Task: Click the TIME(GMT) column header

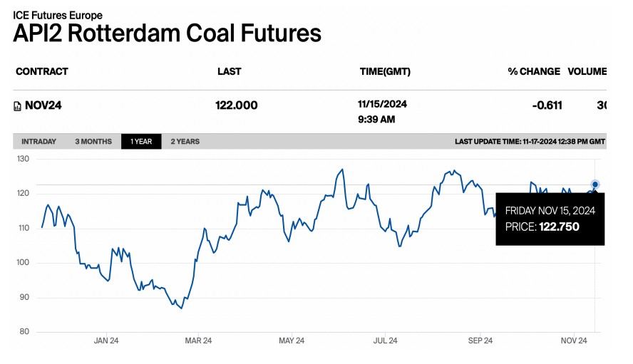Action: click(385, 71)
